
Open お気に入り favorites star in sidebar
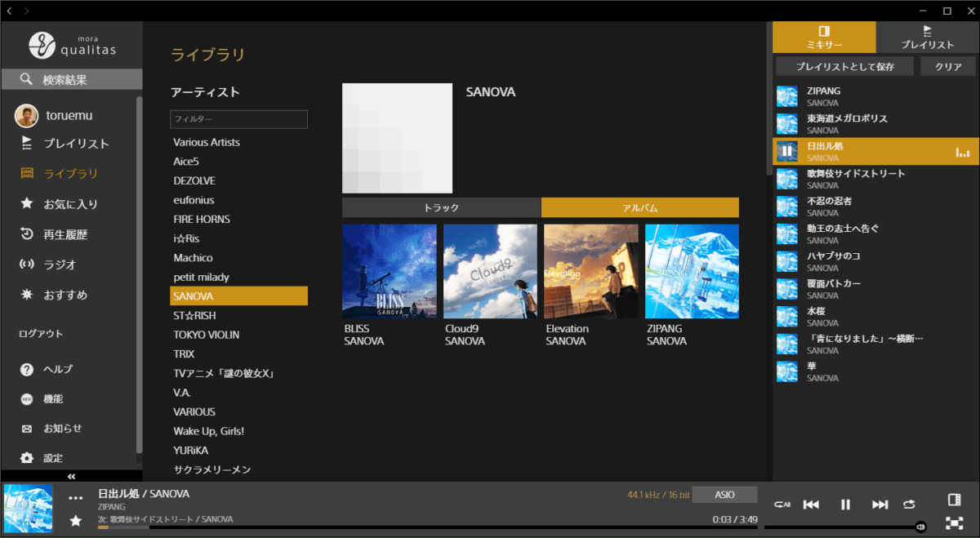pyautogui.click(x=27, y=203)
